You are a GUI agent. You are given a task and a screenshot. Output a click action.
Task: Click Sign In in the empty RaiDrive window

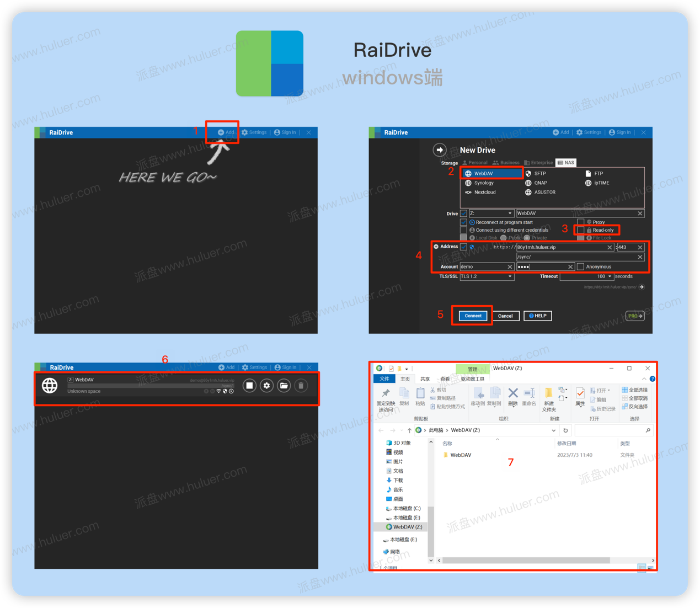[x=285, y=132]
